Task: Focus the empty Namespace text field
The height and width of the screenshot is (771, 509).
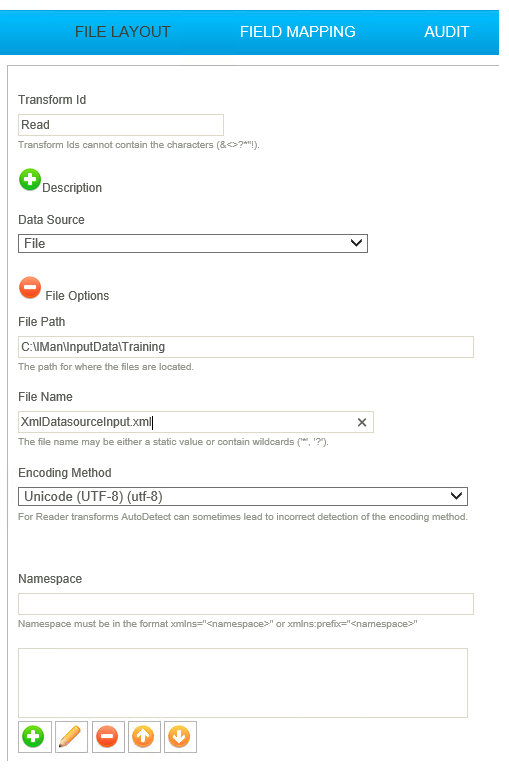Action: point(246,604)
